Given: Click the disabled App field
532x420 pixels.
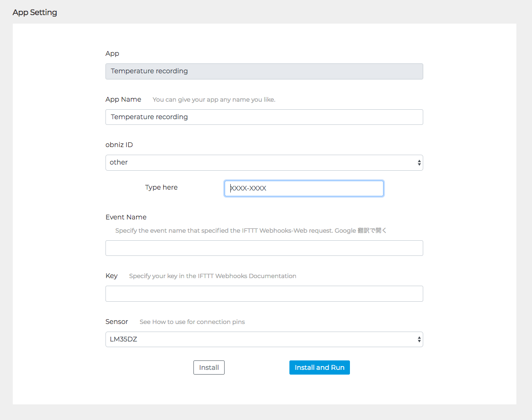Looking at the screenshot, I should [x=264, y=71].
